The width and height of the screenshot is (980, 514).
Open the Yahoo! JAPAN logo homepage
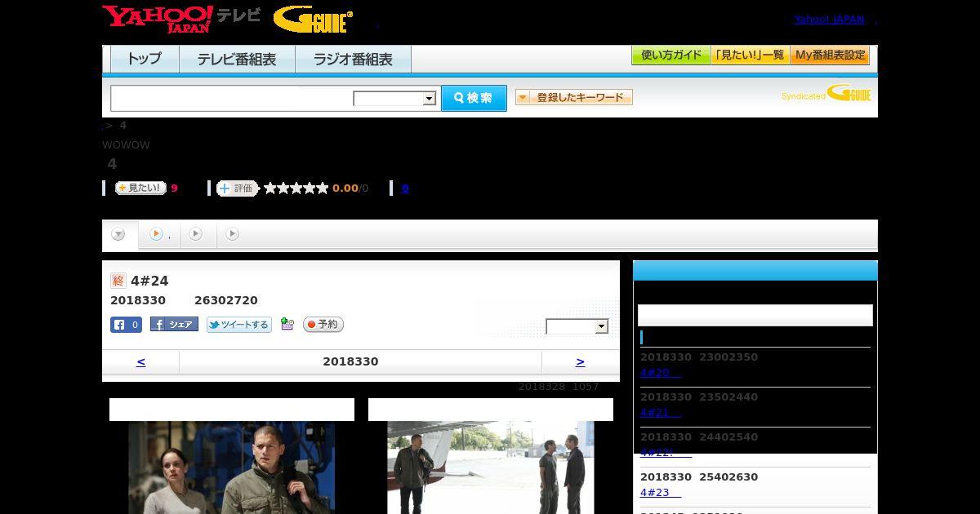(158, 19)
